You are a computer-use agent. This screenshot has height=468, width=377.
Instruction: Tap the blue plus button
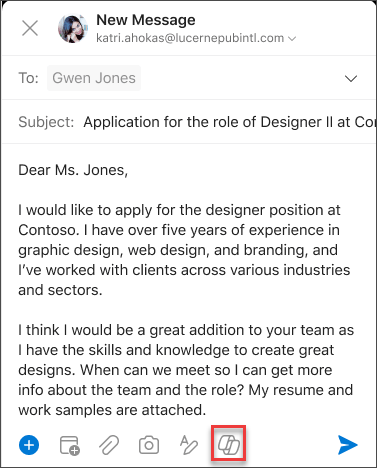click(x=29, y=445)
